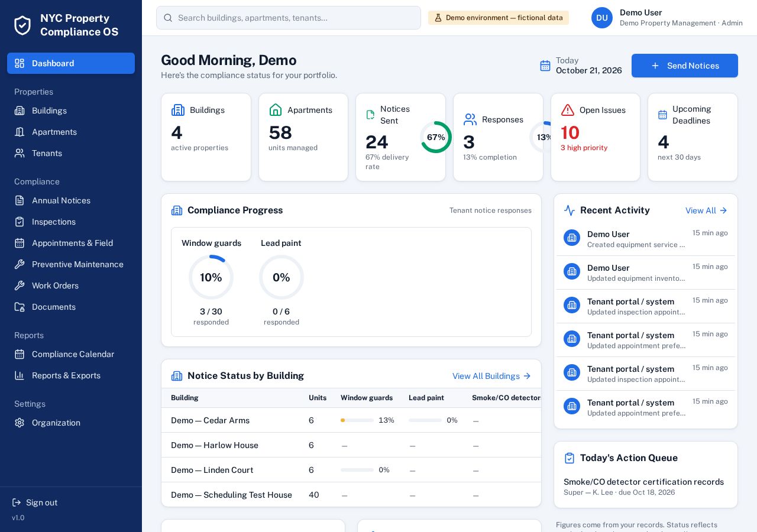Open Reports & Exports

[x=71, y=375]
